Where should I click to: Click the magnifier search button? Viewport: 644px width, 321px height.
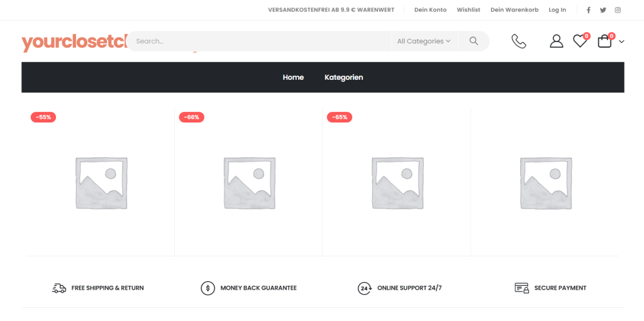474,41
